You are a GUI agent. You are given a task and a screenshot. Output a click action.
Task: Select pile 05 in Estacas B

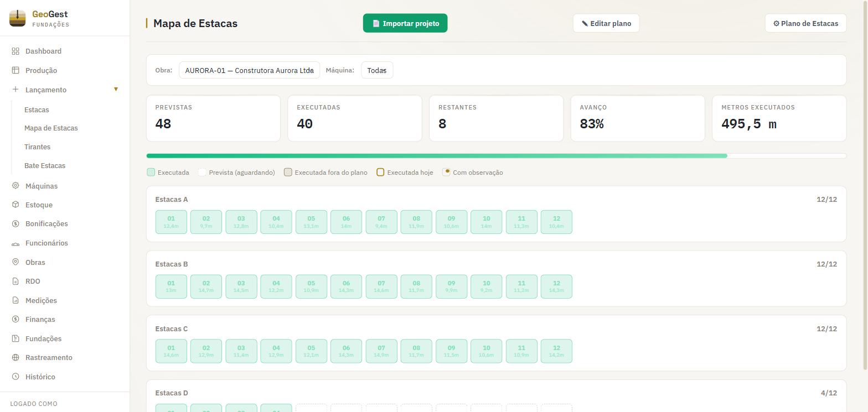[311, 286]
